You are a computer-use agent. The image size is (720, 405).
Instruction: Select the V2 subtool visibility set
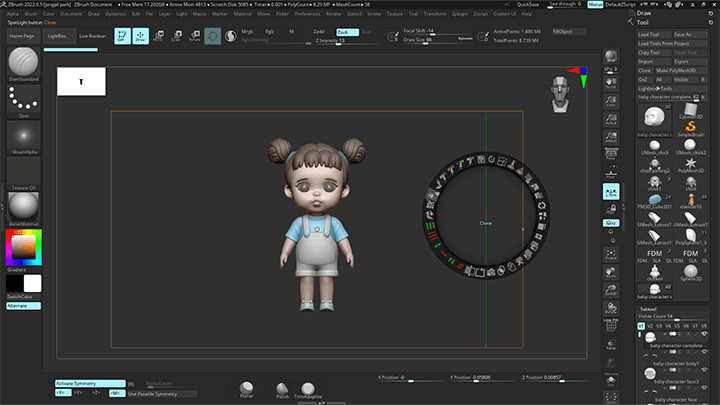tap(650, 326)
